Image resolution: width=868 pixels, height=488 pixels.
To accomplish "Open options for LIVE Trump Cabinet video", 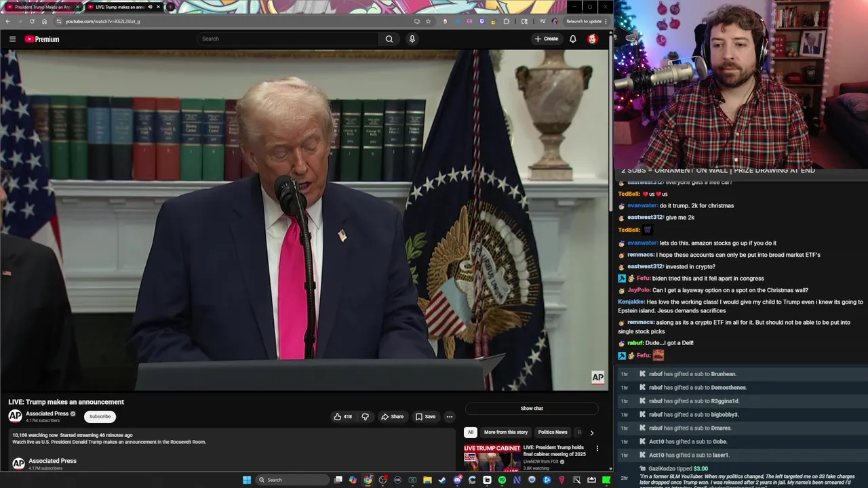I will click(x=597, y=449).
